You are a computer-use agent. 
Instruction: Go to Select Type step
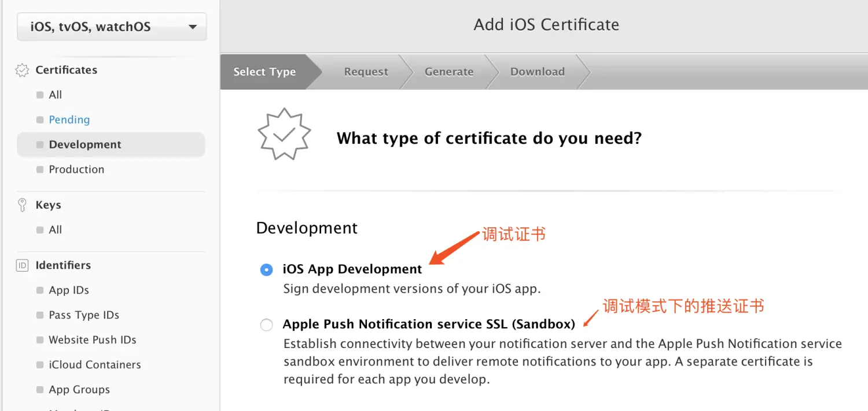click(x=264, y=72)
